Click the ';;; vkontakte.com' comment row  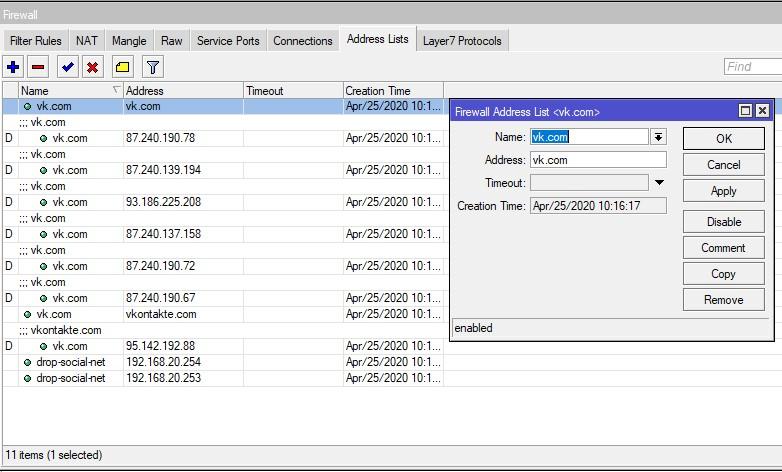tap(223, 330)
